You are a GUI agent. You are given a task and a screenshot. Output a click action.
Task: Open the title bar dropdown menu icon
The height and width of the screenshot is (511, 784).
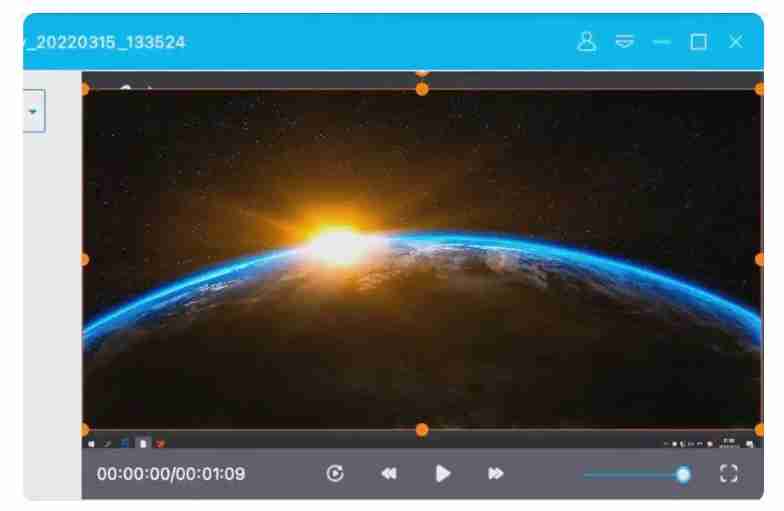624,42
